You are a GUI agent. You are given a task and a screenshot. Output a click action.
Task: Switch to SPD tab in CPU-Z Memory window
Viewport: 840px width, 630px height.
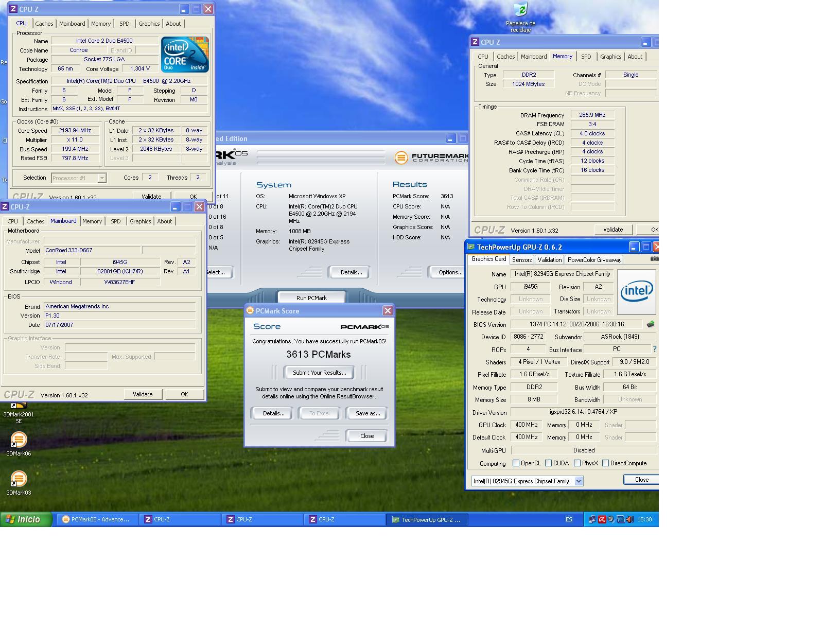tap(586, 57)
